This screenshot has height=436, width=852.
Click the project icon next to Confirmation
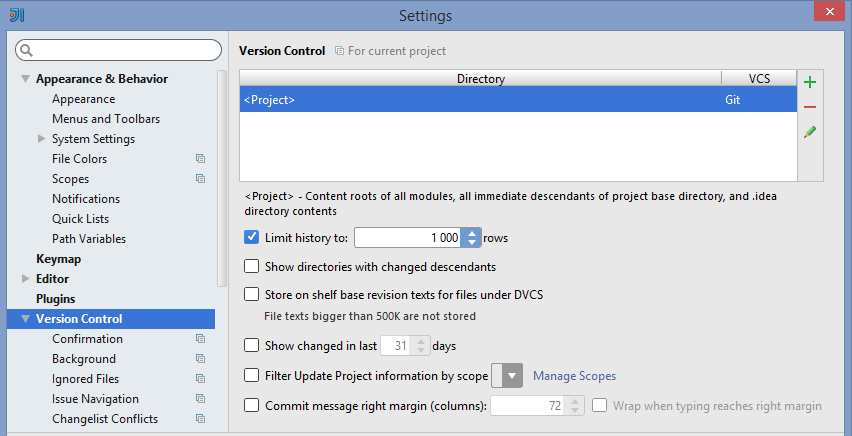click(x=201, y=339)
